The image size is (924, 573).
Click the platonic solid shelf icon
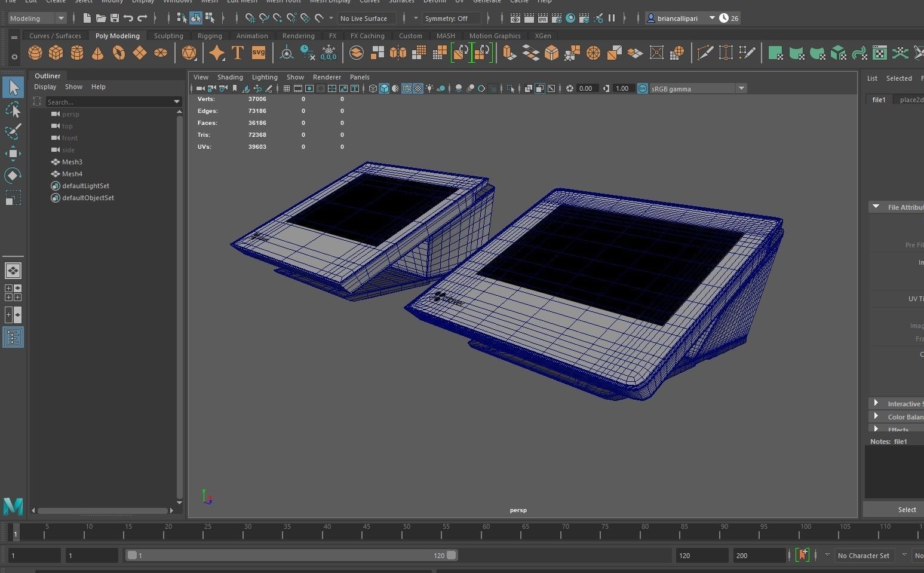[189, 53]
